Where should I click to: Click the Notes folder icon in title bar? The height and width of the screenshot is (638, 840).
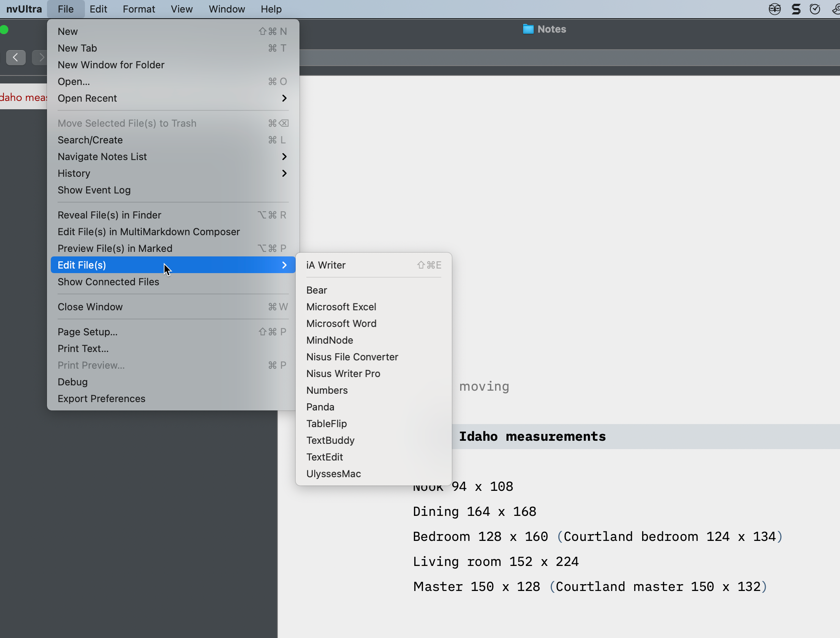[x=528, y=29]
